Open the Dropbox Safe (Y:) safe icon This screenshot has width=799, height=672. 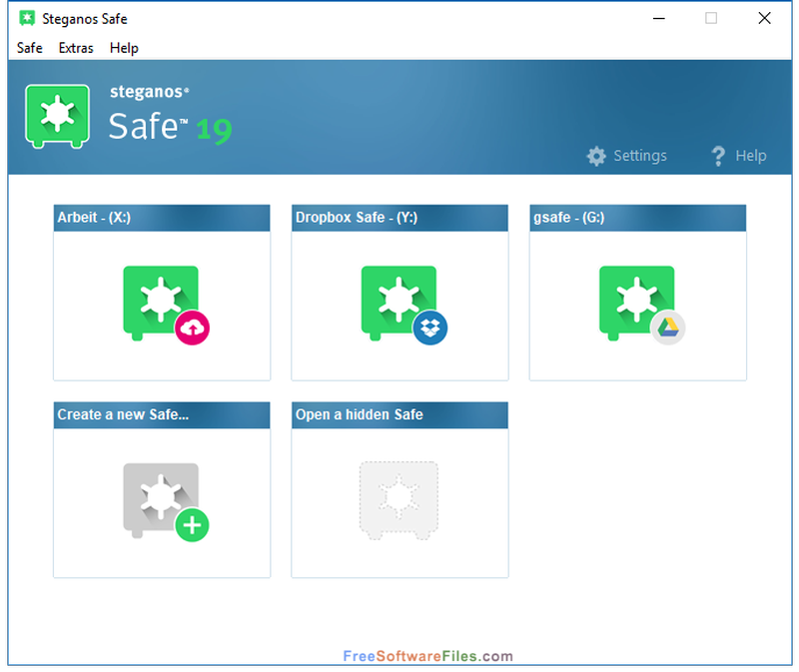(404, 305)
